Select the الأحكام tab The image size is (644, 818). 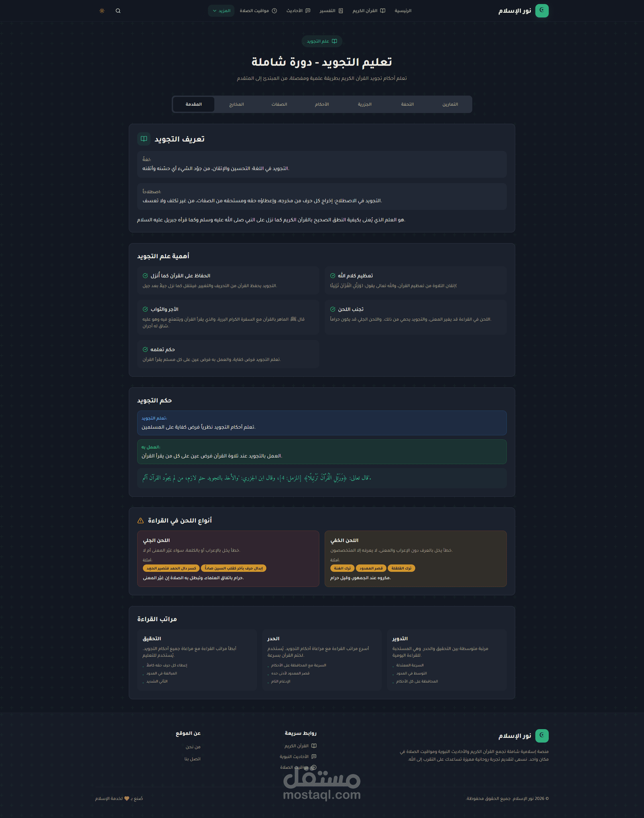(322, 104)
